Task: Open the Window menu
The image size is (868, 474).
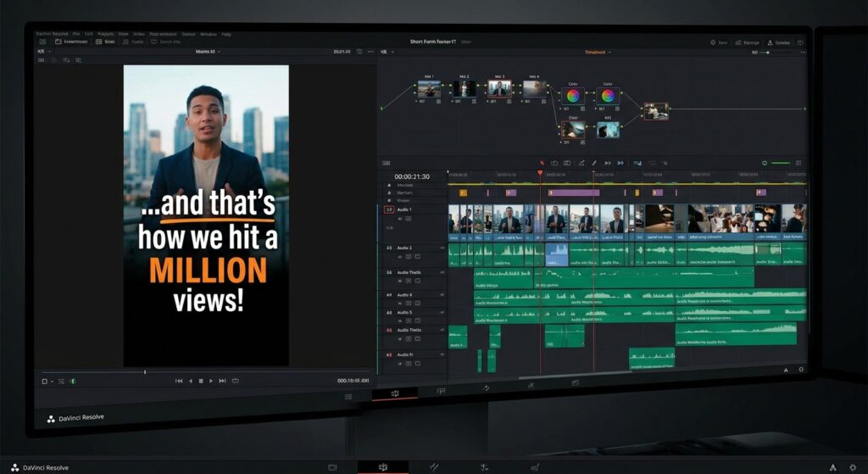Action: 209,34
